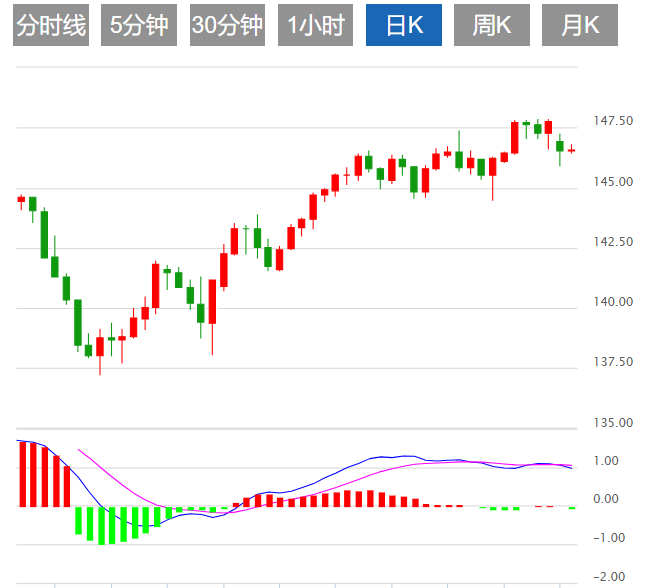This screenshot has width=648, height=588.
Task: Select the 30分钟 interval tab
Action: (227, 25)
